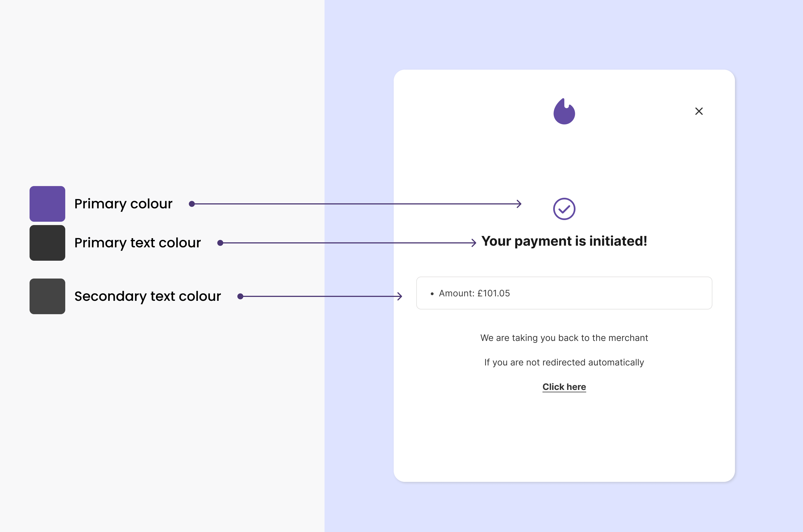Select the checkmark success icon
Image resolution: width=803 pixels, height=532 pixels.
pyautogui.click(x=564, y=208)
